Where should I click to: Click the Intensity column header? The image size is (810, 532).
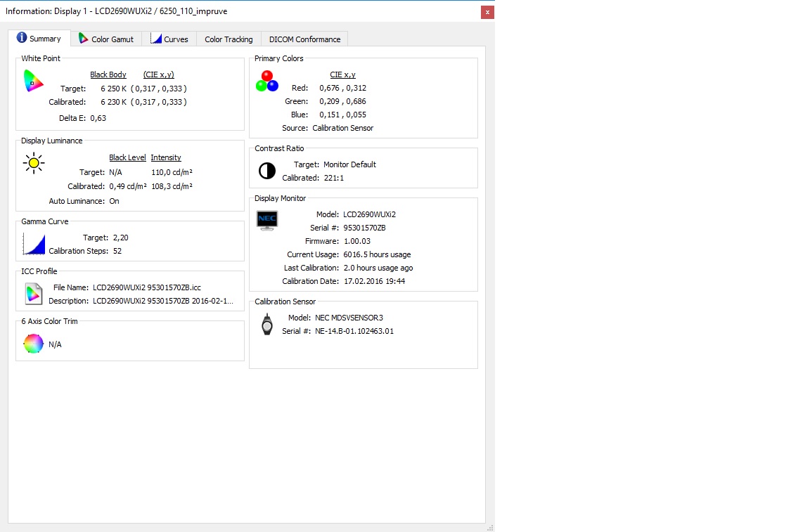pos(166,157)
